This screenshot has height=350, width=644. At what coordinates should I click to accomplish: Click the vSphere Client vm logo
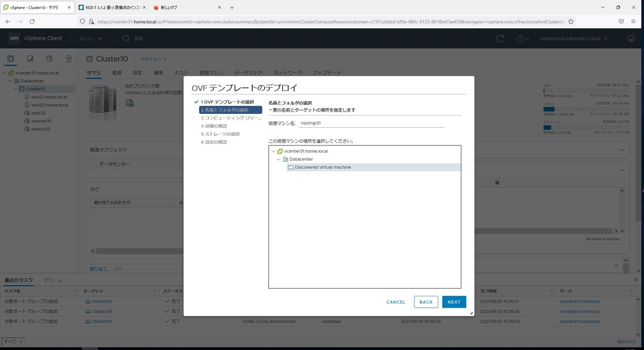click(x=14, y=38)
